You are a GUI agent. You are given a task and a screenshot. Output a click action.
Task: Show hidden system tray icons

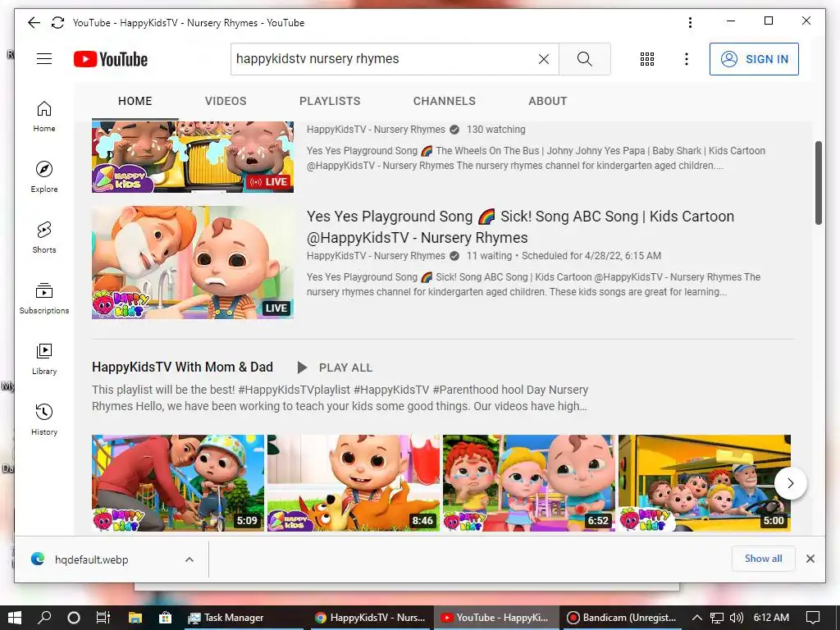pyautogui.click(x=697, y=618)
